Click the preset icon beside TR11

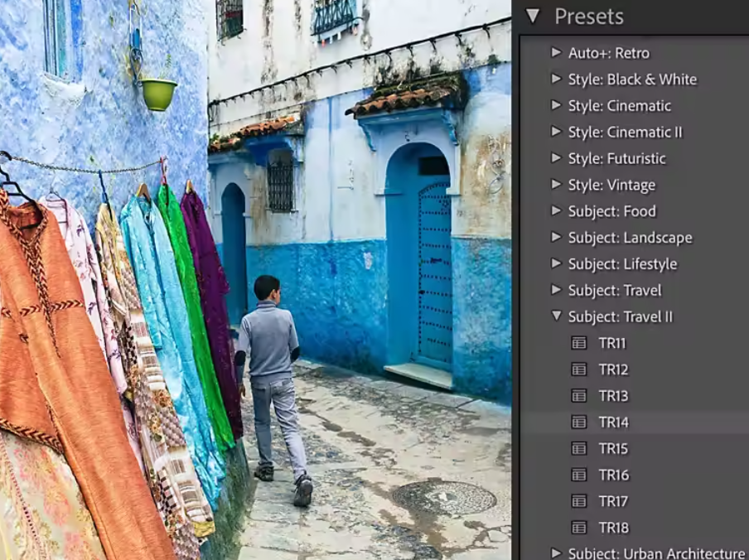[x=579, y=343]
